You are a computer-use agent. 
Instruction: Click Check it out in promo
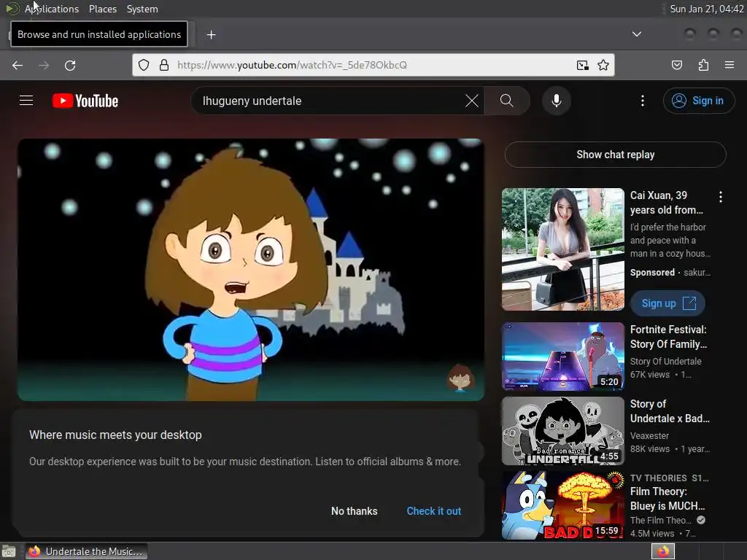(433, 511)
